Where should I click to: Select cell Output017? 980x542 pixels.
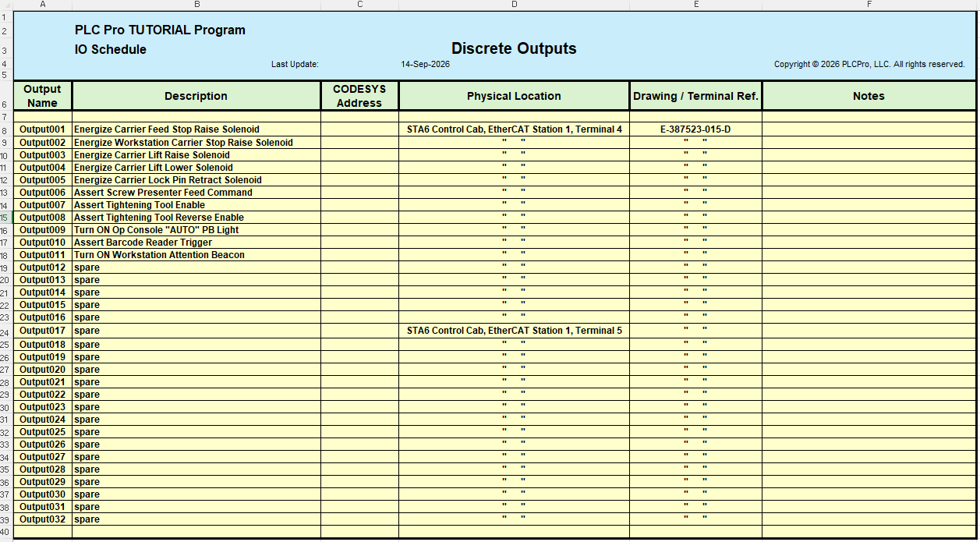tap(42, 331)
